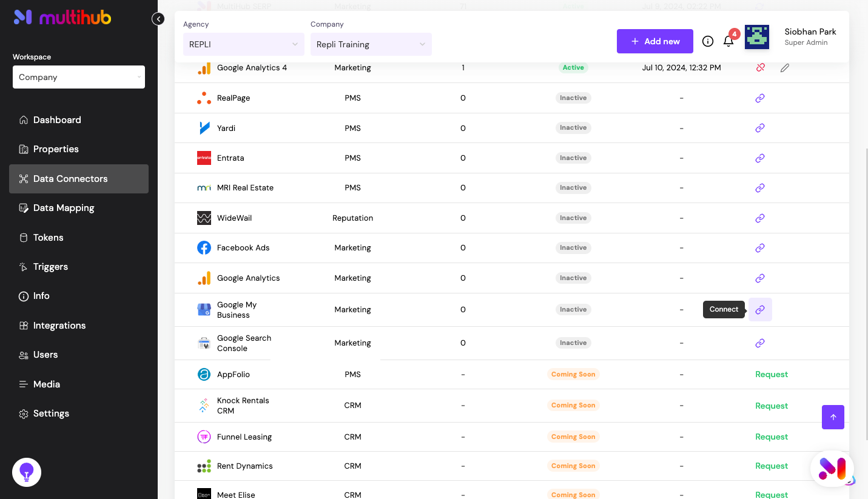Viewport: 868px width, 499px height.
Task: Open Tokens in the sidebar
Action: 79,238
